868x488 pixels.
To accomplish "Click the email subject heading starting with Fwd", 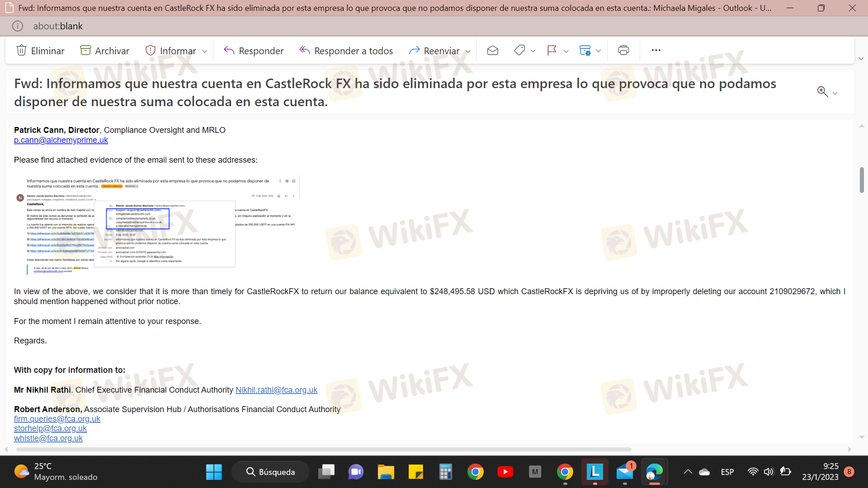I will pyautogui.click(x=395, y=92).
